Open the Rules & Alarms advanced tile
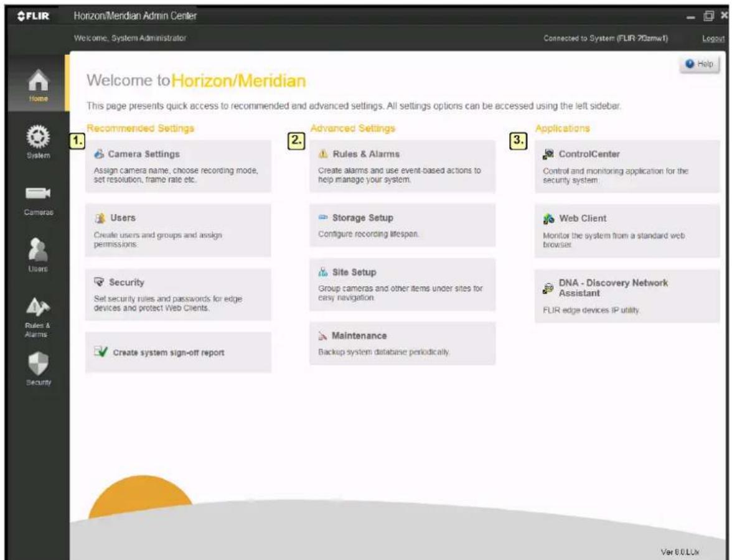732x560 pixels. 402,166
